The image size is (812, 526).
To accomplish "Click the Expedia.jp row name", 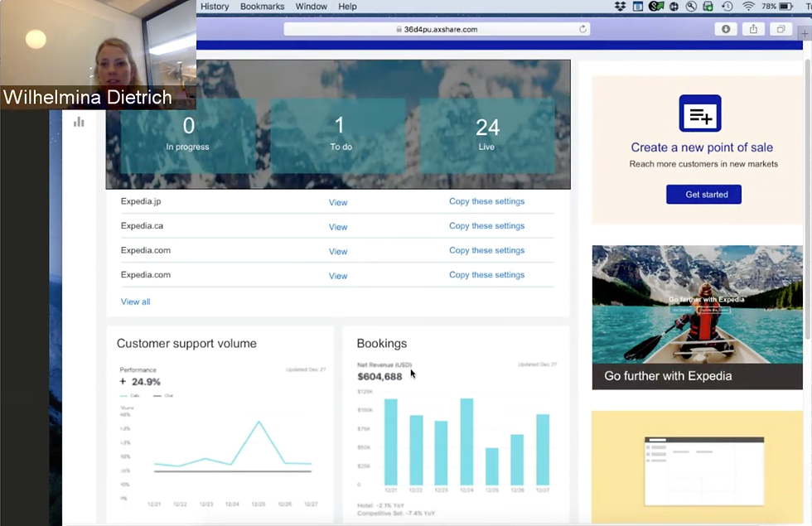I will coord(141,201).
